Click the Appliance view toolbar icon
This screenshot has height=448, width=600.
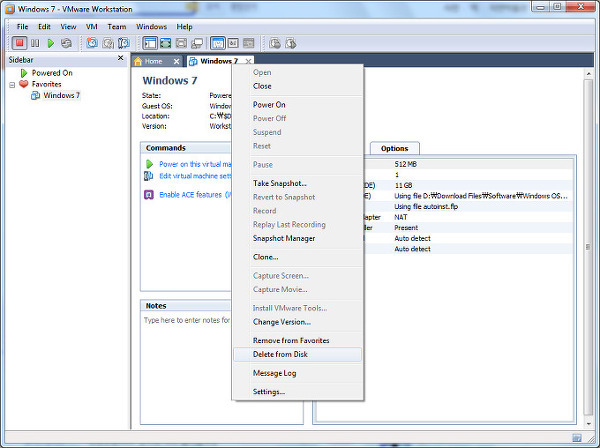249,43
